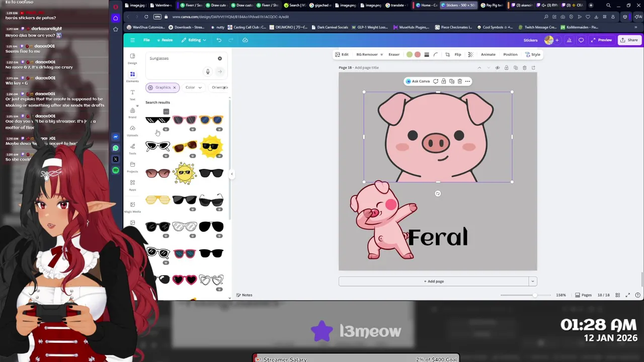Open the Tools sidebar panel
The width and height of the screenshot is (644, 362).
[132, 149]
